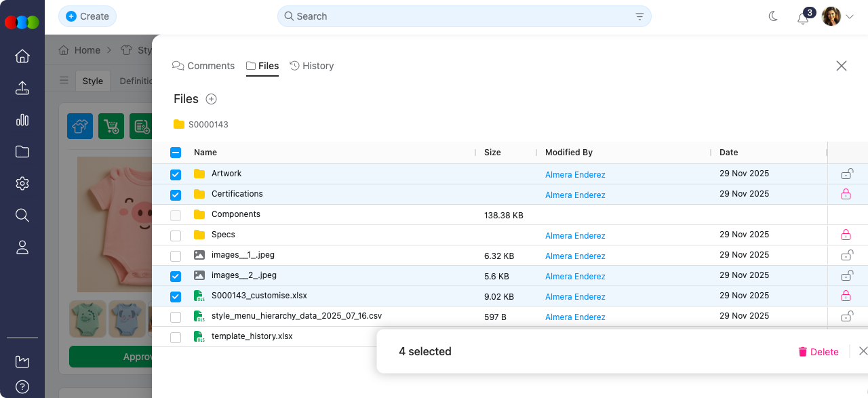Image resolution: width=868 pixels, height=398 pixels.
Task: Click the help question mark icon
Action: pyautogui.click(x=22, y=387)
